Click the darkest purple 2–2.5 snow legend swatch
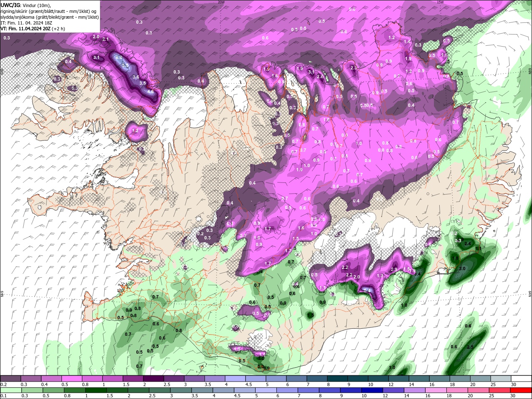 tap(153, 379)
